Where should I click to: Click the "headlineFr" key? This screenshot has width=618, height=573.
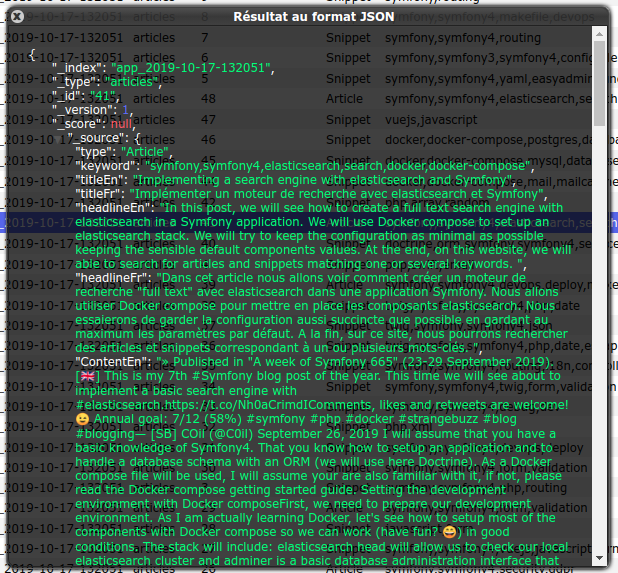pos(114,278)
